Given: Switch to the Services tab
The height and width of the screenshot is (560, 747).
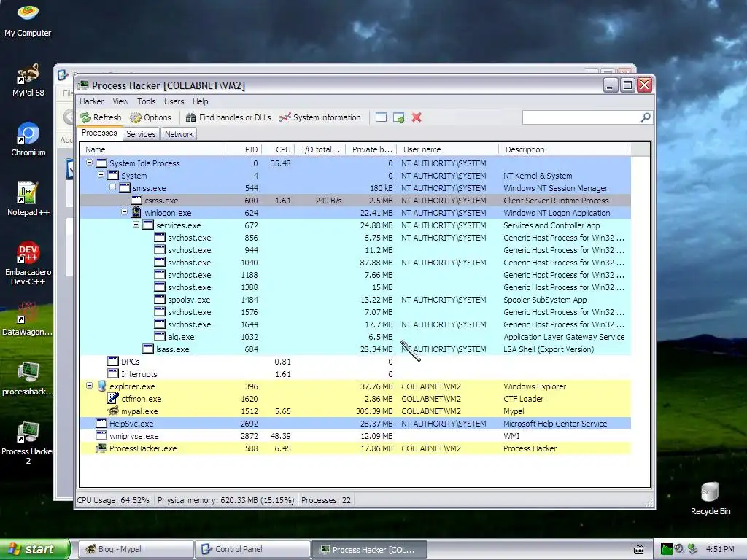Looking at the screenshot, I should click(141, 134).
